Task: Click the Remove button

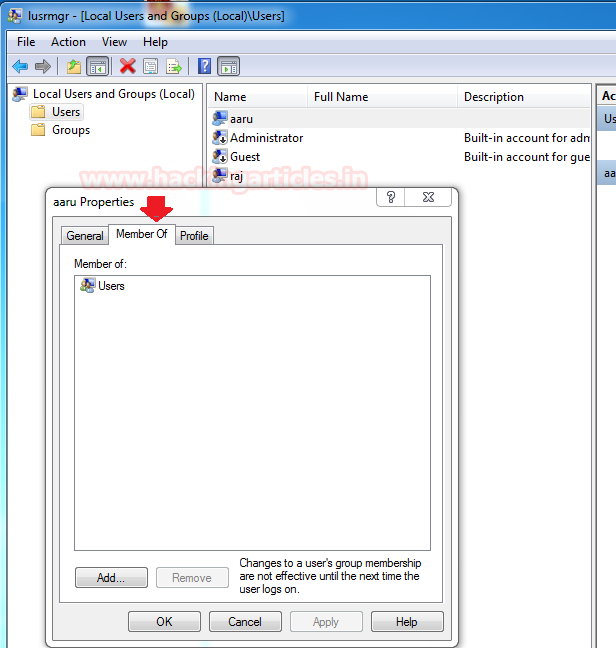Action: click(192, 577)
